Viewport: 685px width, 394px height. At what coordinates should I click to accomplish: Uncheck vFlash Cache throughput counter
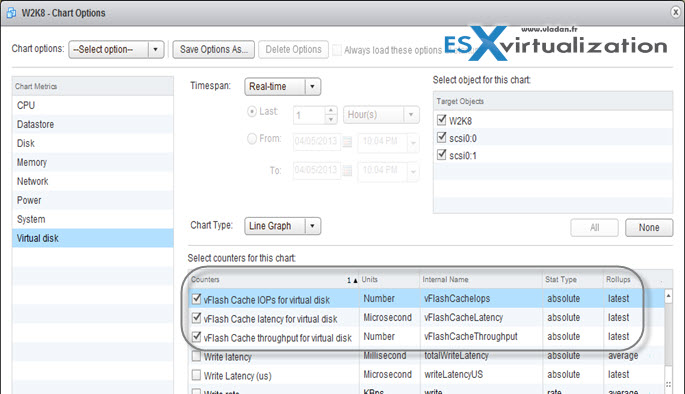coord(197,337)
